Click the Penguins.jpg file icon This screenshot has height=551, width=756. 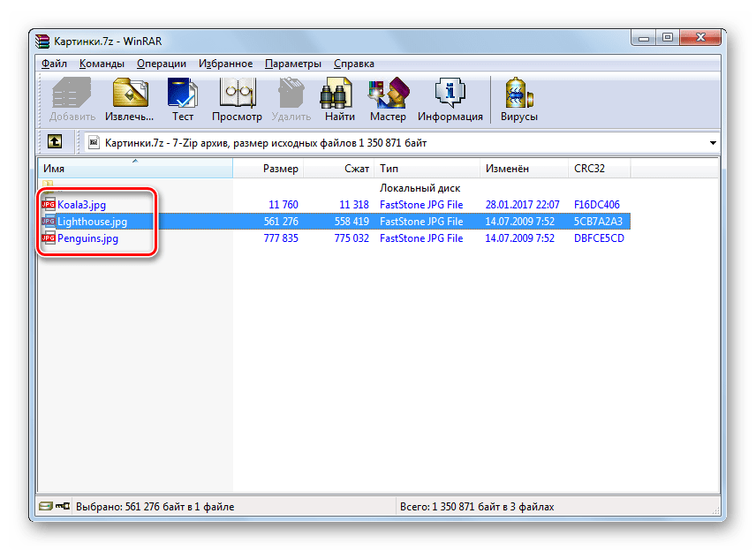49,238
